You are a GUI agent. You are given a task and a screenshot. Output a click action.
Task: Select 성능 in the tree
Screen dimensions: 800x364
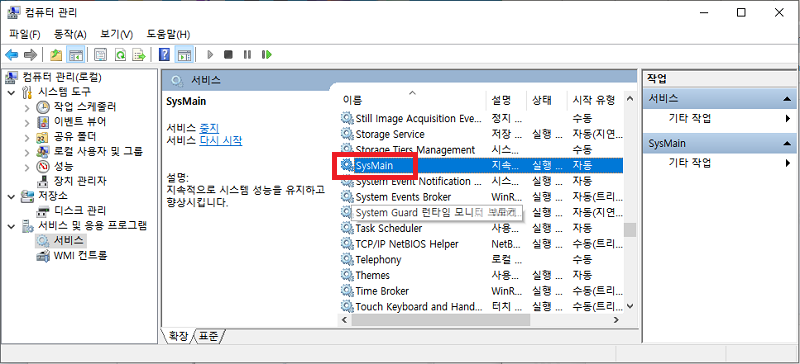click(63, 166)
